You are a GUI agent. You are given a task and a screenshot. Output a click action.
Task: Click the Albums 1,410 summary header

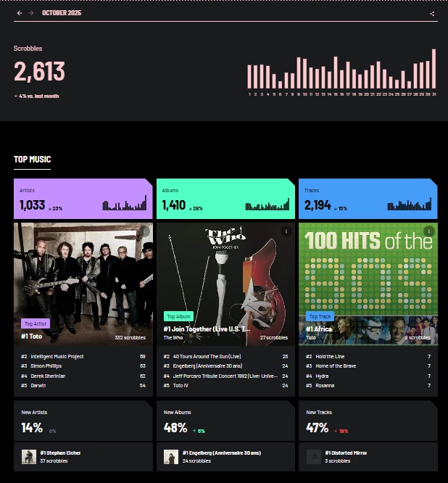[x=225, y=199]
